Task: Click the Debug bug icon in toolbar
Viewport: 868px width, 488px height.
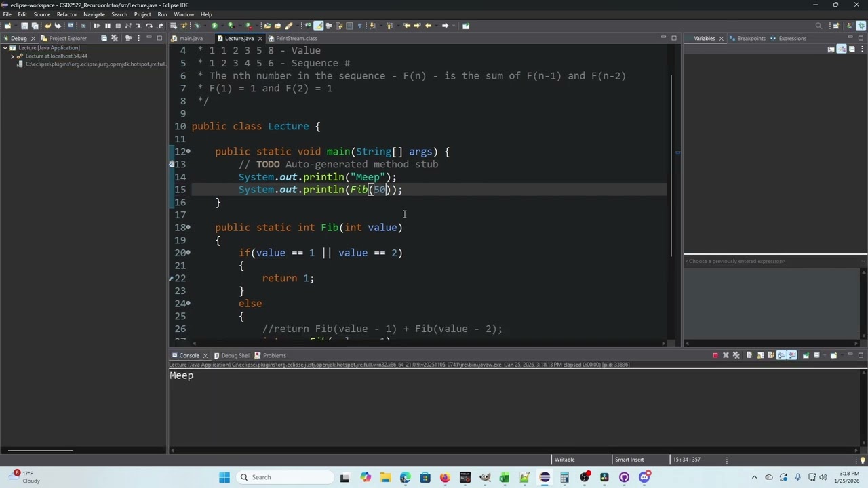Action: click(197, 26)
